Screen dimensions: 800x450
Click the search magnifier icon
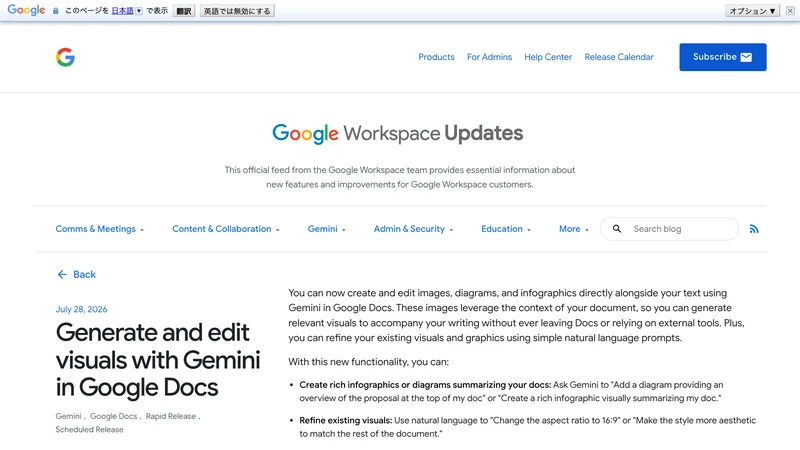point(617,229)
